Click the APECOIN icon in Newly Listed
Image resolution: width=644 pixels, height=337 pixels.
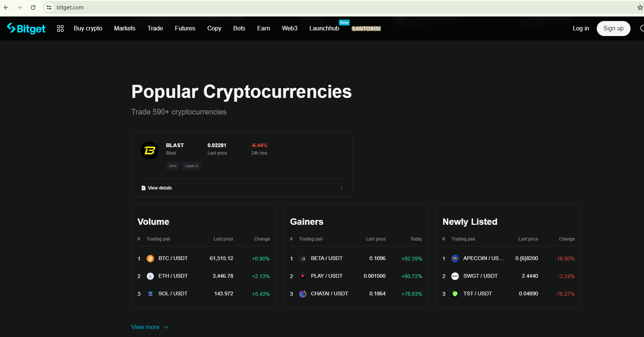click(455, 259)
